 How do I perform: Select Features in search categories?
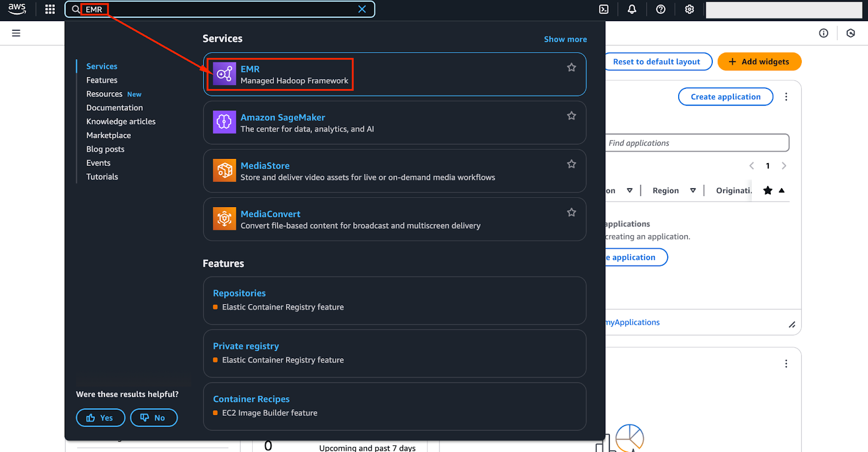tap(101, 80)
